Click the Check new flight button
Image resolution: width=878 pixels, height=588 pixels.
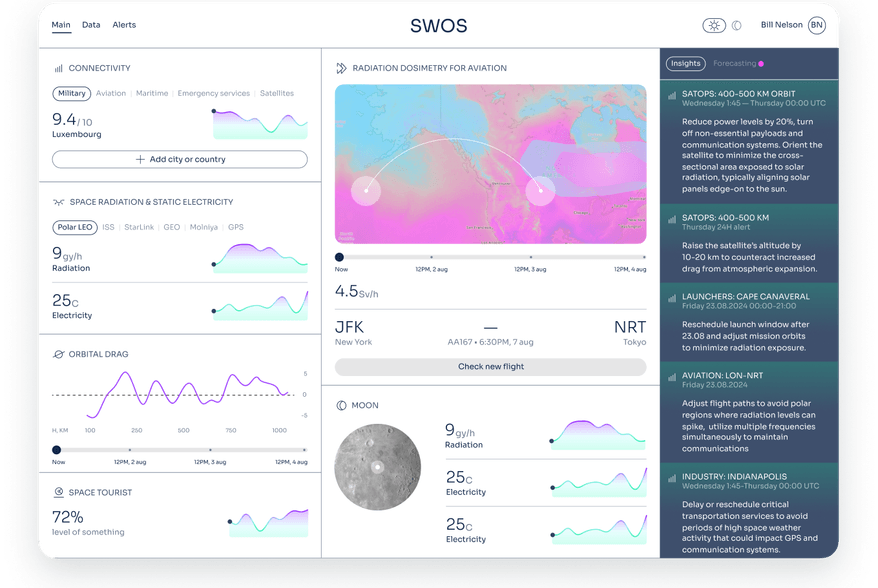pyautogui.click(x=490, y=367)
